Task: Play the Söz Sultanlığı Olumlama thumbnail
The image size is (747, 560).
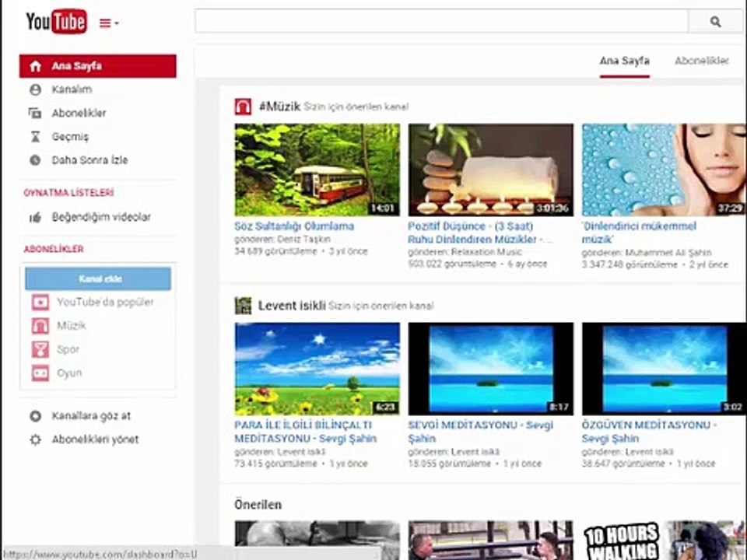Action: pos(317,170)
